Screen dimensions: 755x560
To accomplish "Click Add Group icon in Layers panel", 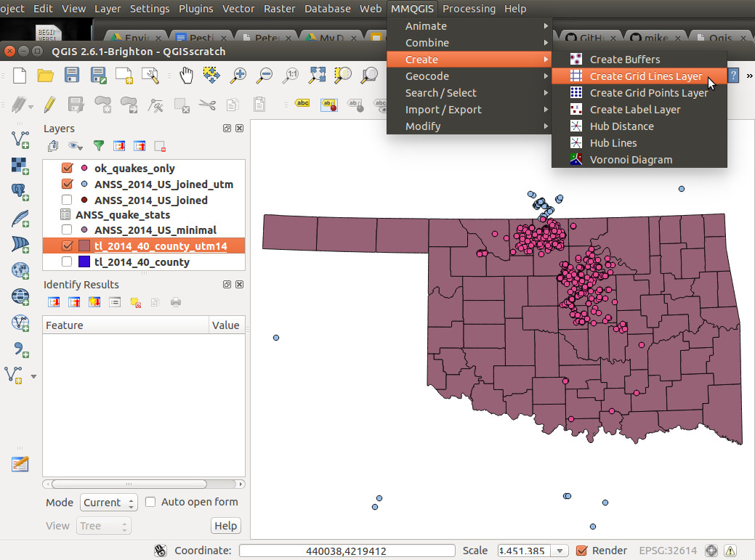I will click(x=53, y=146).
